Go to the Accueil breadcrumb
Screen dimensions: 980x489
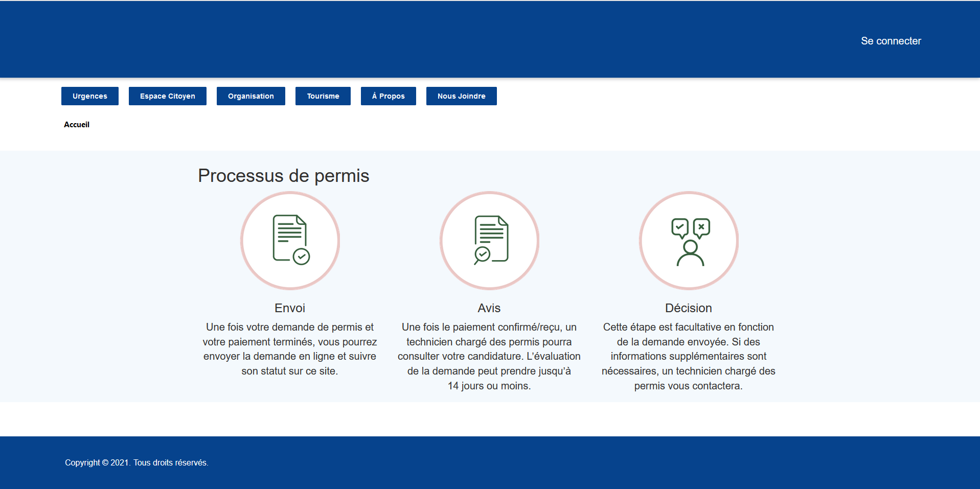[x=77, y=125]
